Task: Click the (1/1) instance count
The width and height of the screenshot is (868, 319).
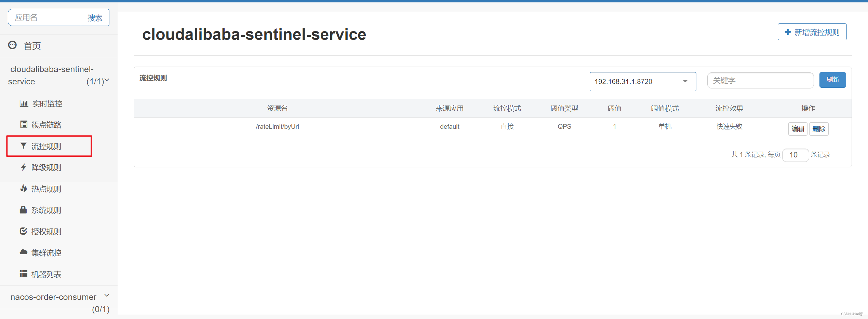Action: tap(95, 82)
